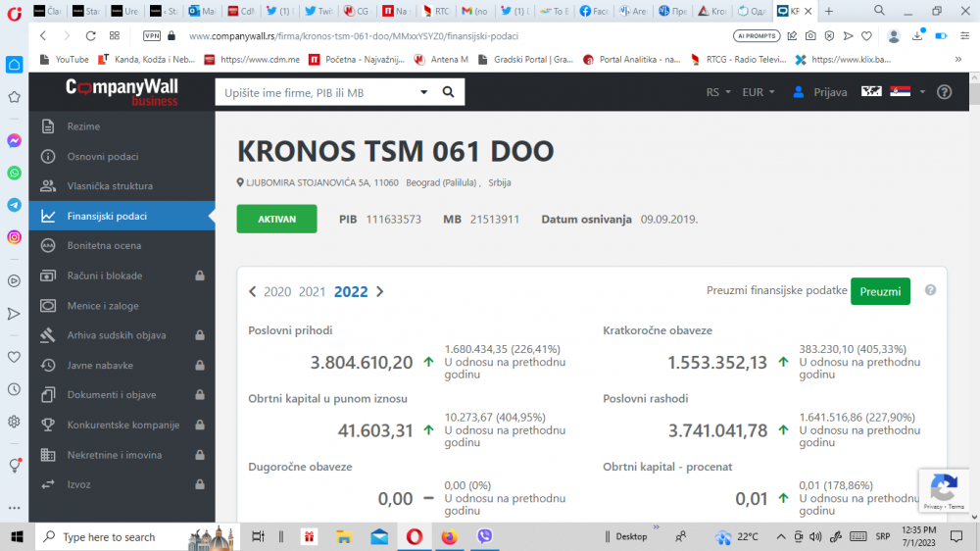Go to Osnovni podaci in sidebar
Viewport: 980px width, 551px height.
tap(103, 157)
